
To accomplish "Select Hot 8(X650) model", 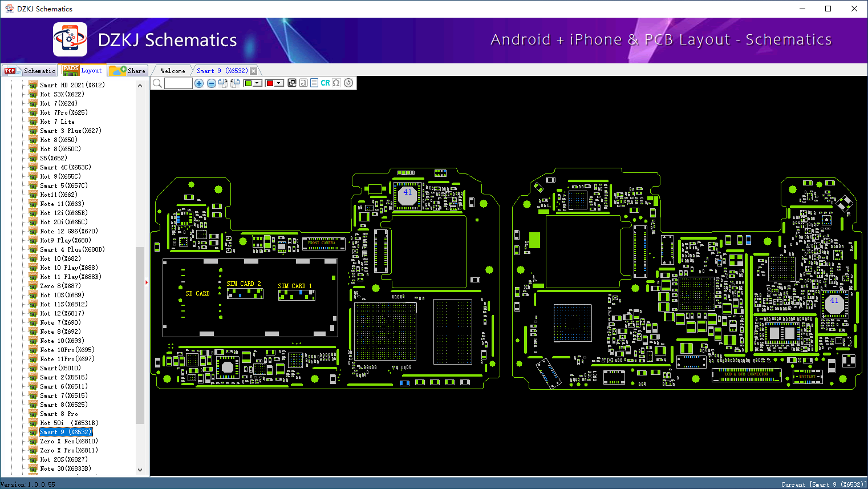I will [59, 140].
